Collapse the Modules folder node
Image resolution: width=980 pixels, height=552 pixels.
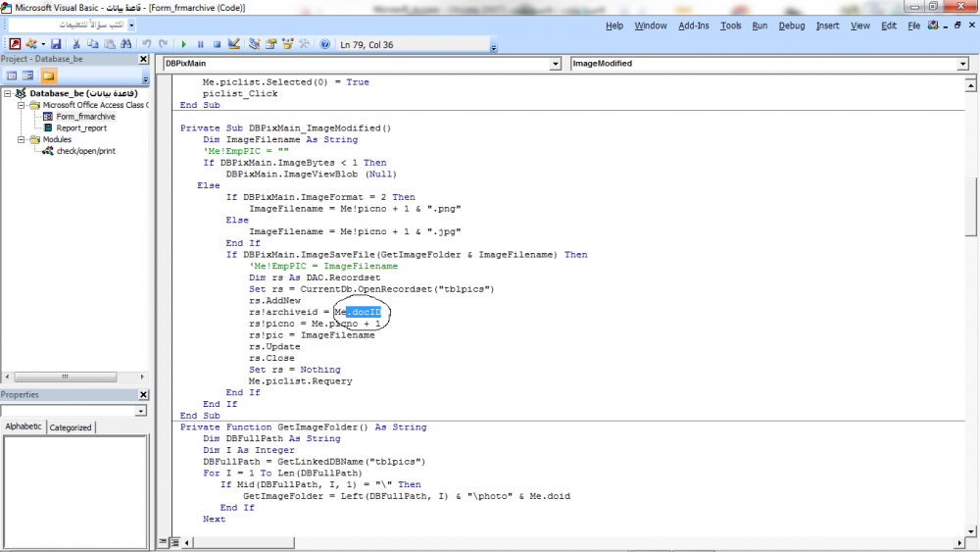point(21,139)
